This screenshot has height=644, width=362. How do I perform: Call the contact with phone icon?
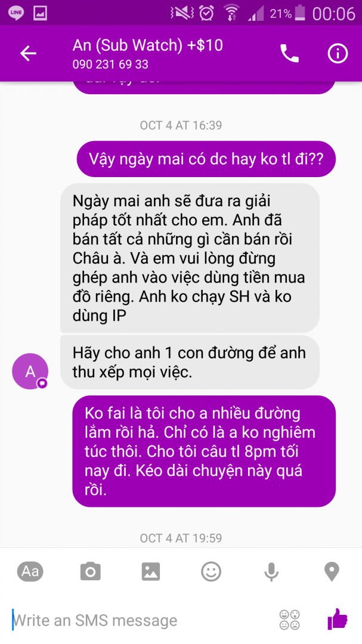(x=289, y=54)
